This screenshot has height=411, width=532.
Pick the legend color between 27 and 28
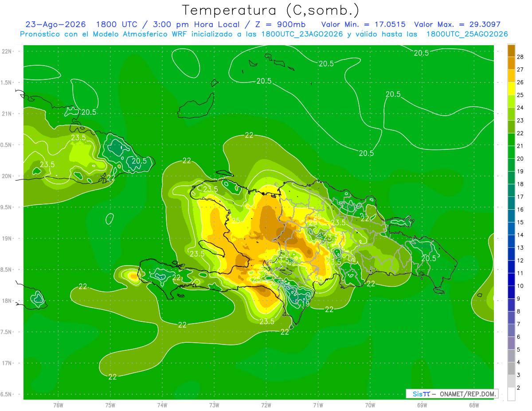[x=511, y=63]
